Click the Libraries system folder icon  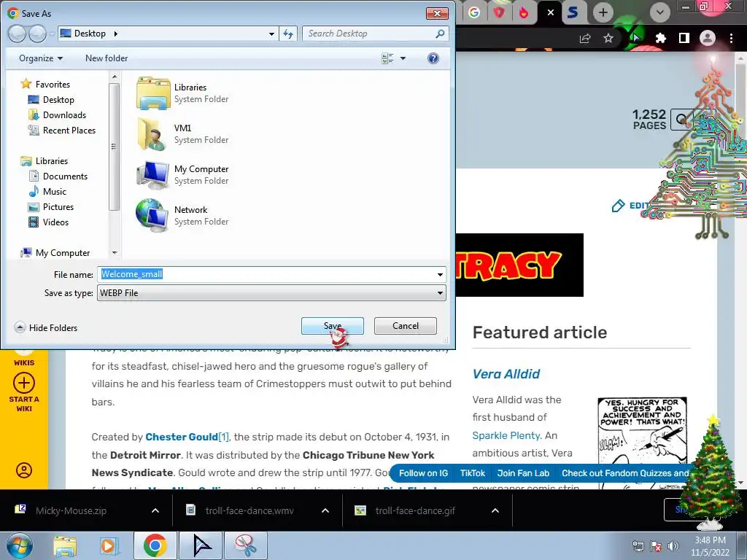click(153, 93)
